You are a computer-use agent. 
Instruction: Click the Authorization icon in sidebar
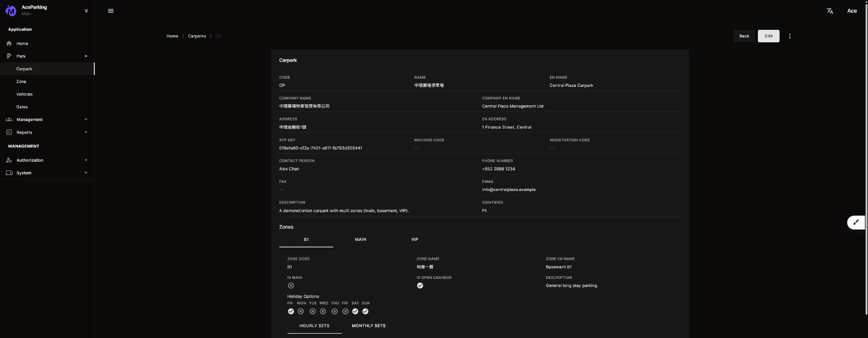(9, 160)
